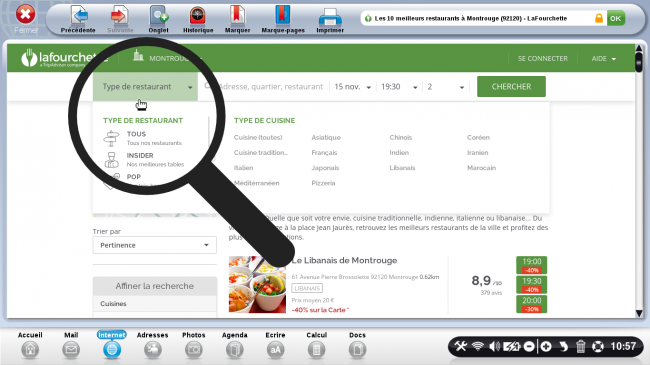Open the Adresses contacts app

[x=153, y=346]
